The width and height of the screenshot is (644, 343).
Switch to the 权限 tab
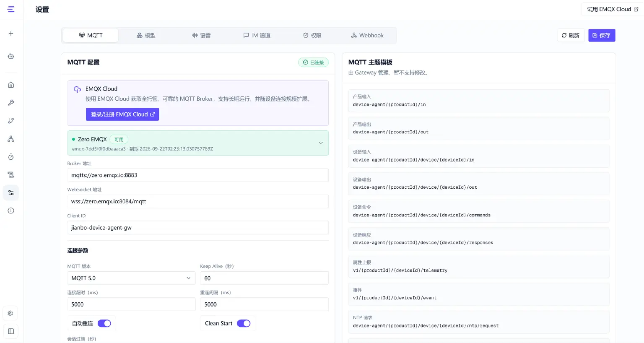coord(312,35)
